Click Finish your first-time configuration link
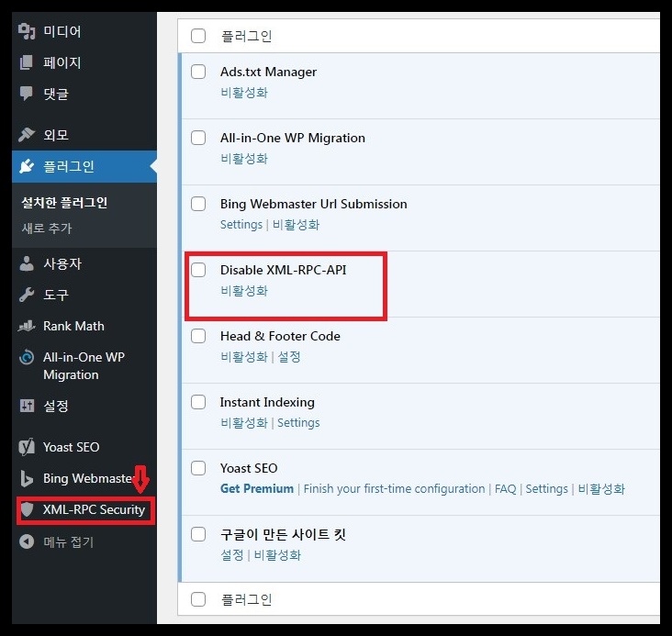This screenshot has height=636, width=672. coord(394,488)
